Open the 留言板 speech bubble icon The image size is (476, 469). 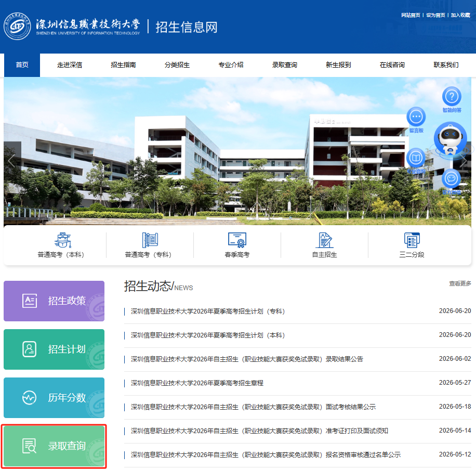(416, 116)
